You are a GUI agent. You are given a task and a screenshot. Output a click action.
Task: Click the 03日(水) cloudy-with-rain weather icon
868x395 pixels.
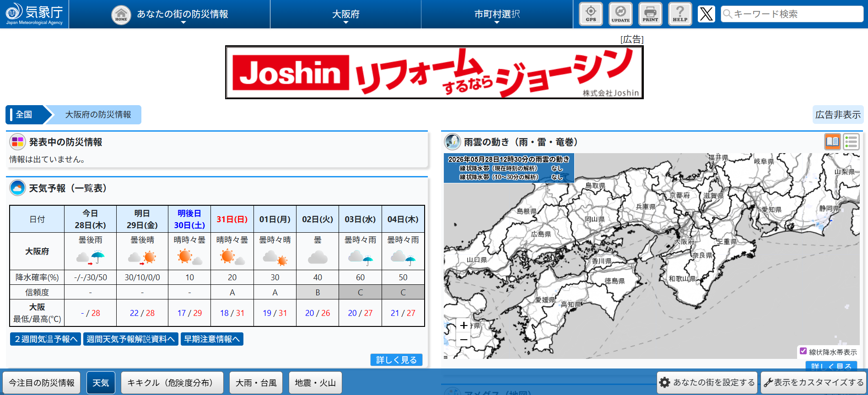(x=361, y=258)
